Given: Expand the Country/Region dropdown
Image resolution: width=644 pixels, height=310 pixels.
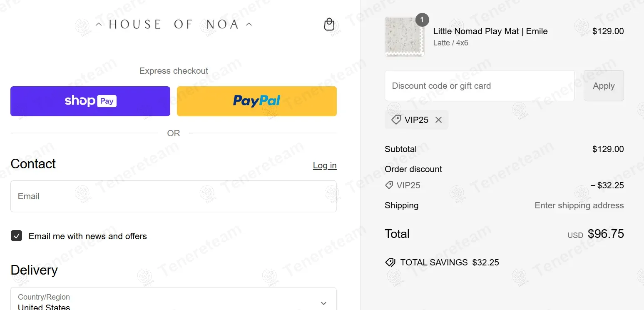Looking at the screenshot, I should pyautogui.click(x=173, y=302).
